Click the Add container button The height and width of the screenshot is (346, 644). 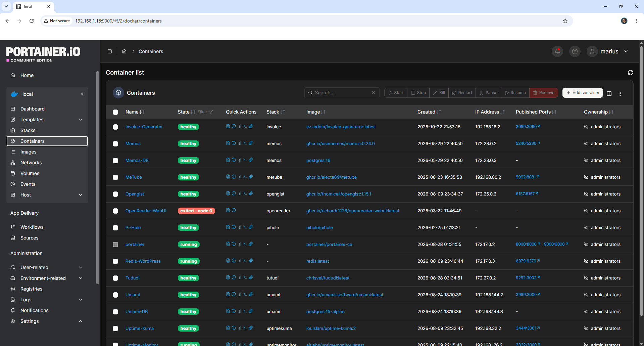(x=583, y=93)
